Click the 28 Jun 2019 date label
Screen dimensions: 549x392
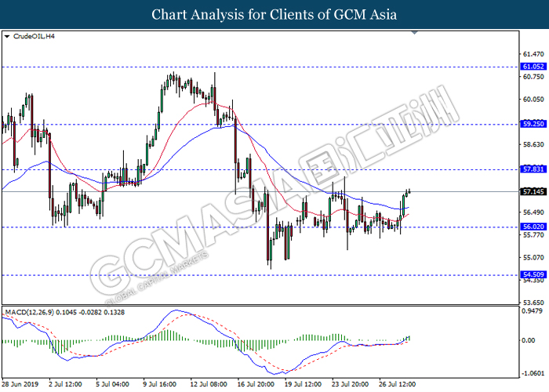click(20, 386)
